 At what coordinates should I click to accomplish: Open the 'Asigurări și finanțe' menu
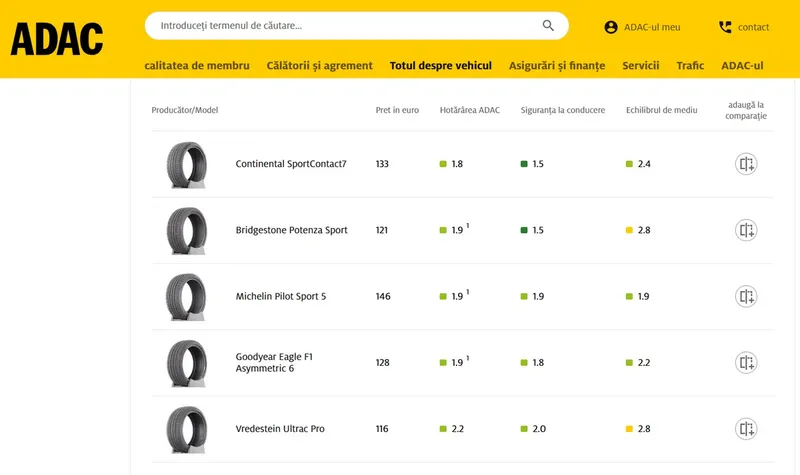[x=557, y=66]
